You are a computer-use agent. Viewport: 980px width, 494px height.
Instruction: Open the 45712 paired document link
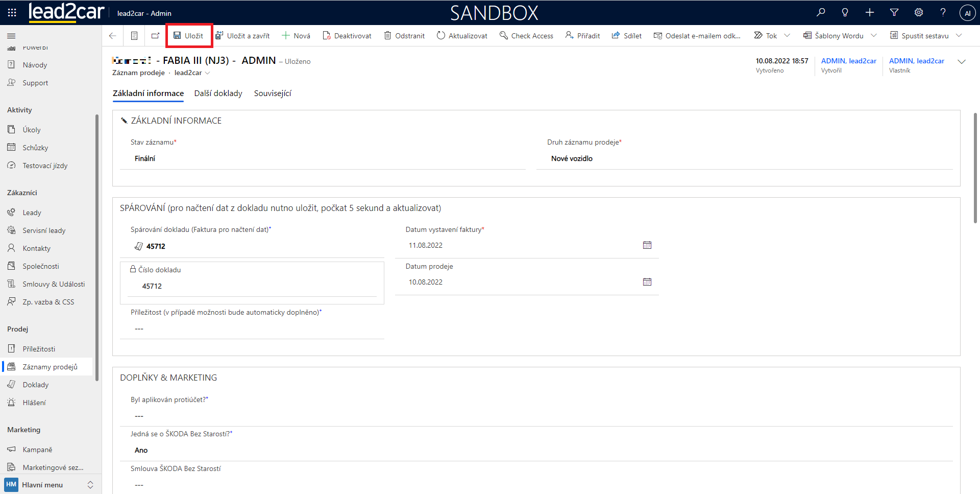(x=156, y=246)
